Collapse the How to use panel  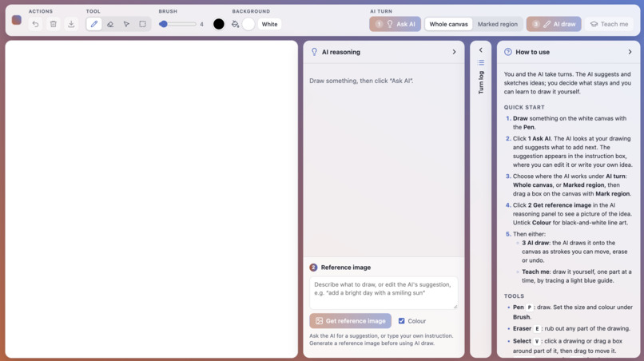[630, 52]
